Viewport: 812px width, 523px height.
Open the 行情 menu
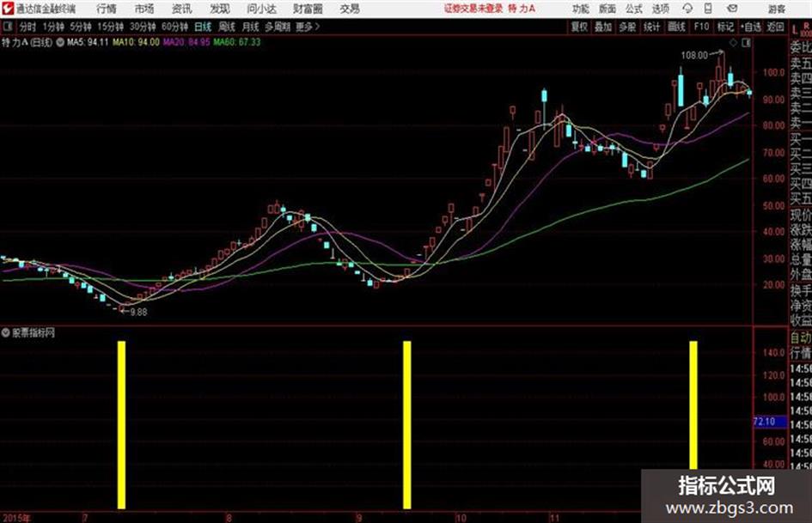pos(107,9)
